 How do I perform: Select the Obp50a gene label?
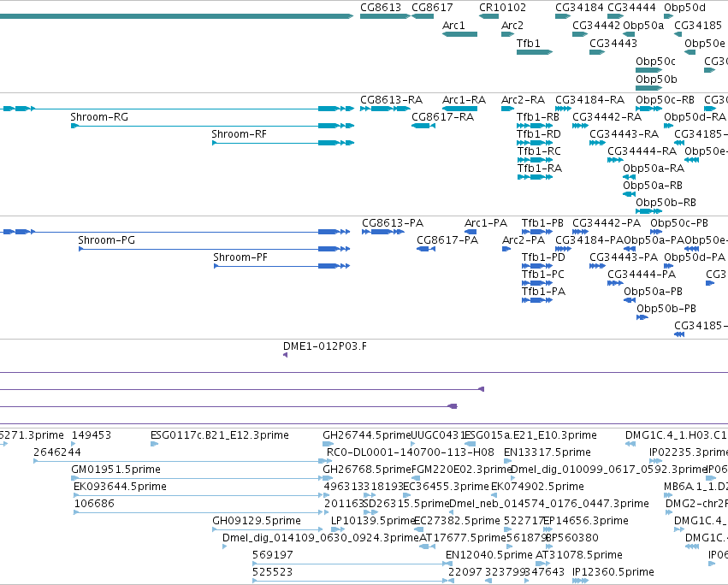(643, 26)
